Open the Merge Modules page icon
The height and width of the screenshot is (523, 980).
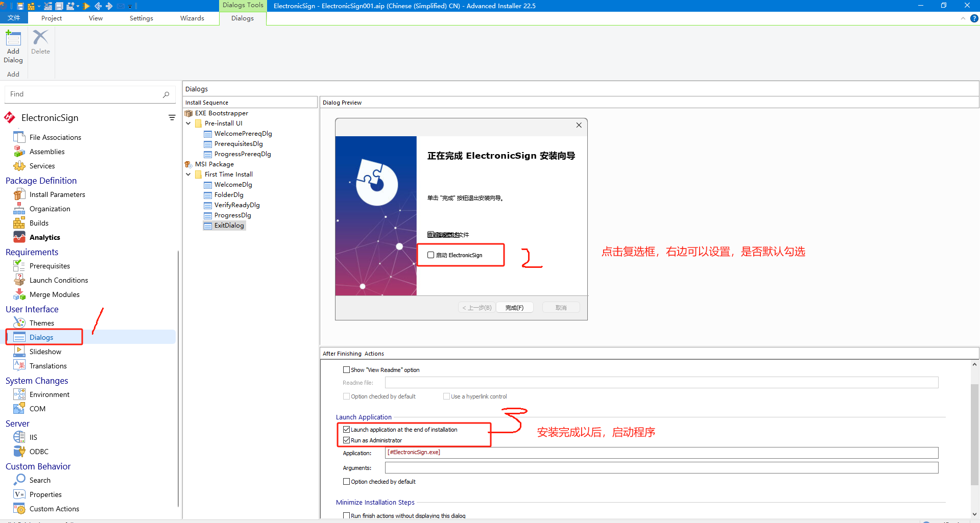(x=19, y=294)
